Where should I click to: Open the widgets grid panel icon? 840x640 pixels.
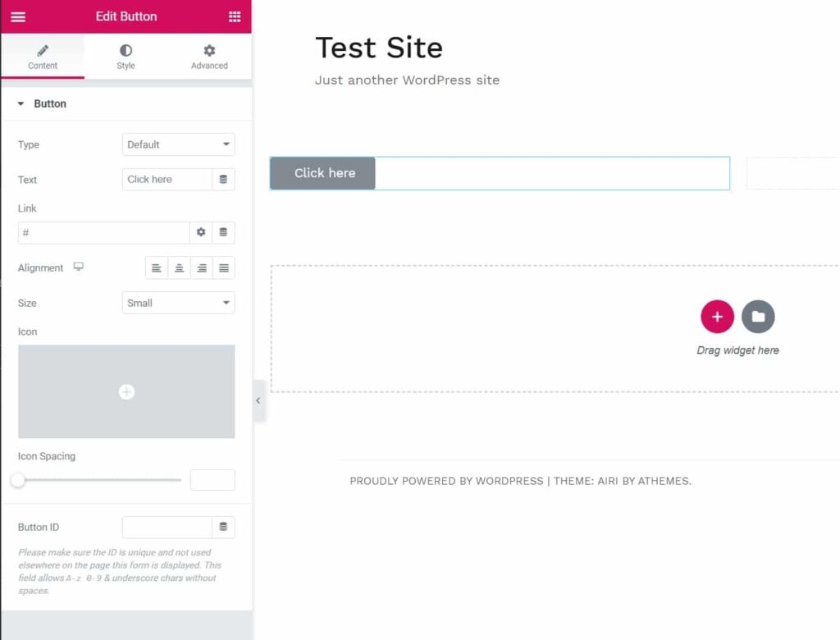tap(235, 16)
